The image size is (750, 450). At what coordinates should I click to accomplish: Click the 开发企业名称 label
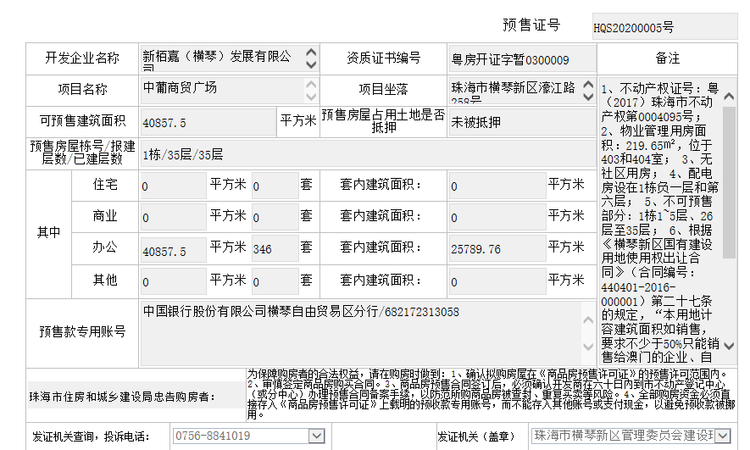pyautogui.click(x=82, y=58)
